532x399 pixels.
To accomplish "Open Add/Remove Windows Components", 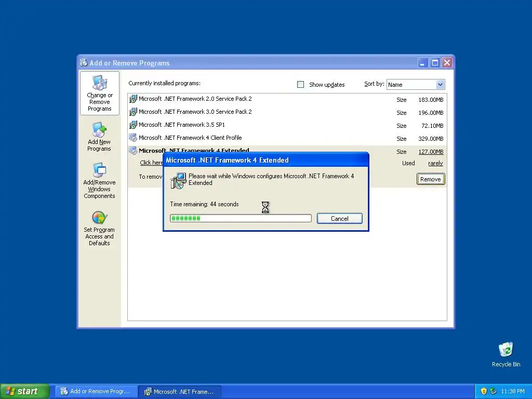I will 99,180.
